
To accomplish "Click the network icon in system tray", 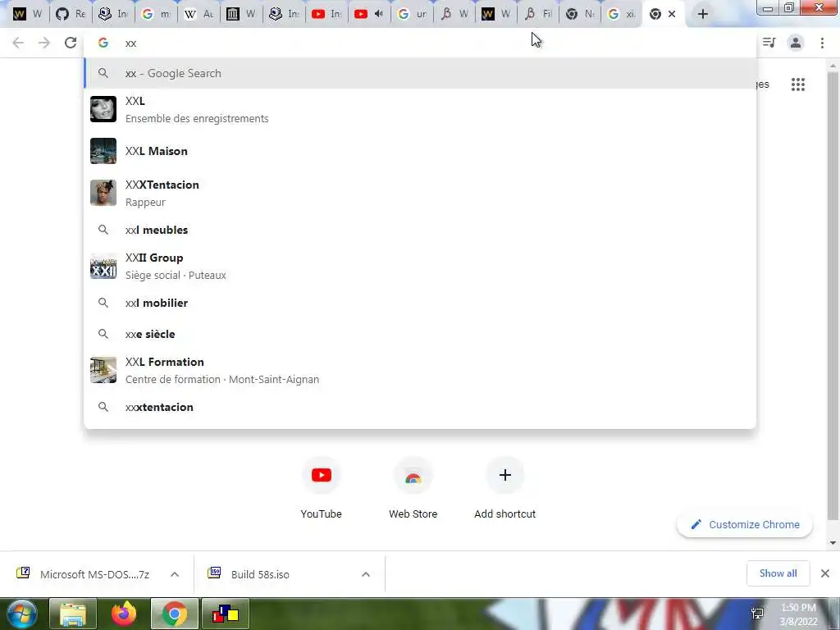I will coord(757,614).
